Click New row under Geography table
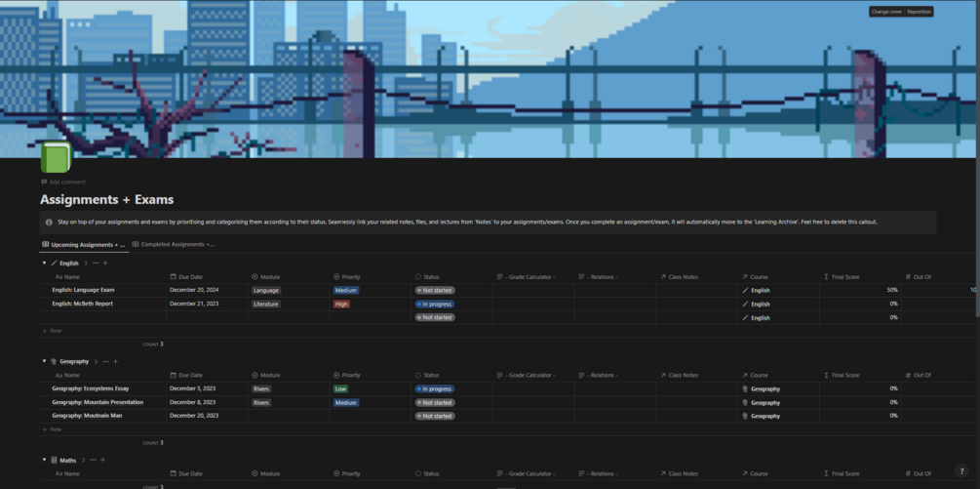This screenshot has height=489, width=980. coord(52,429)
